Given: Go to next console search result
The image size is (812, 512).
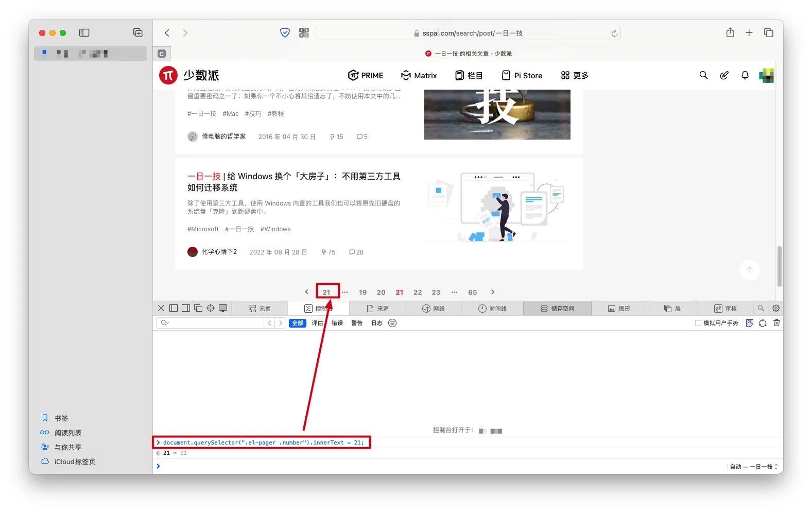Looking at the screenshot, I should [x=281, y=323].
